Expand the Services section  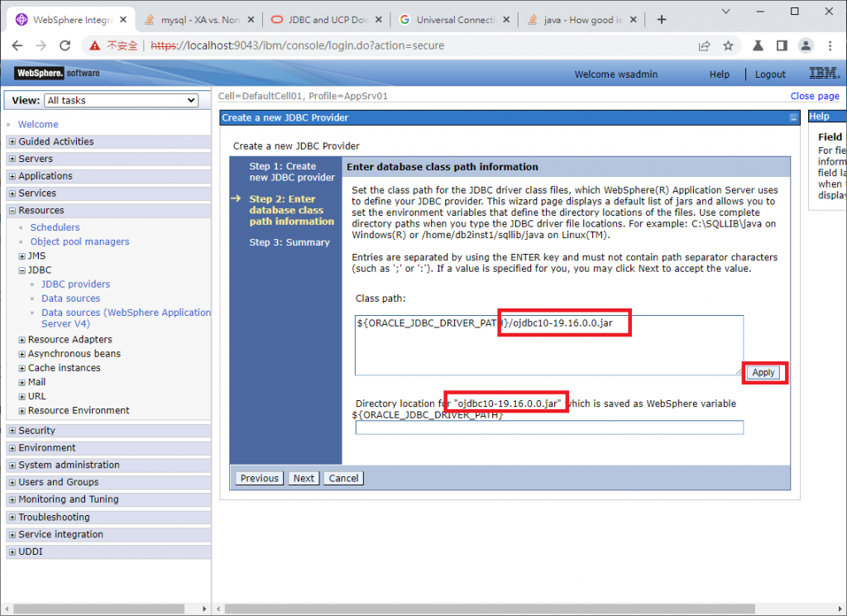click(x=12, y=193)
